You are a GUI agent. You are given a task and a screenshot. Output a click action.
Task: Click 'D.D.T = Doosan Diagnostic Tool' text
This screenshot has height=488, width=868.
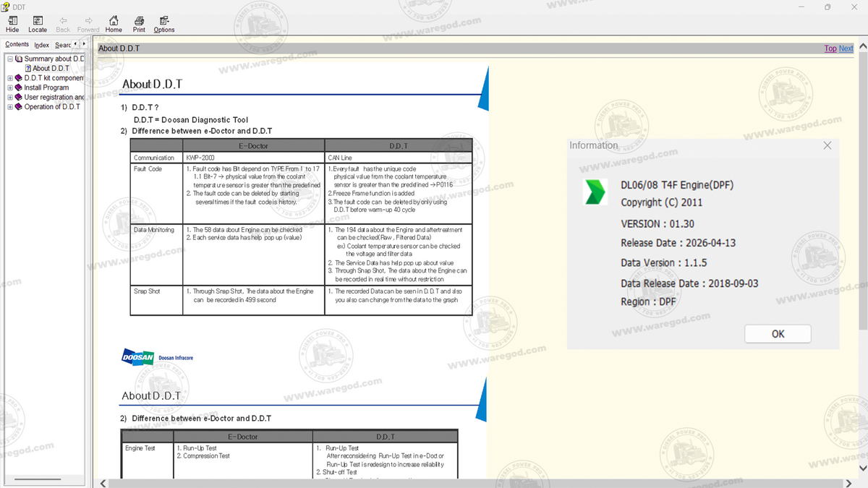pos(191,120)
